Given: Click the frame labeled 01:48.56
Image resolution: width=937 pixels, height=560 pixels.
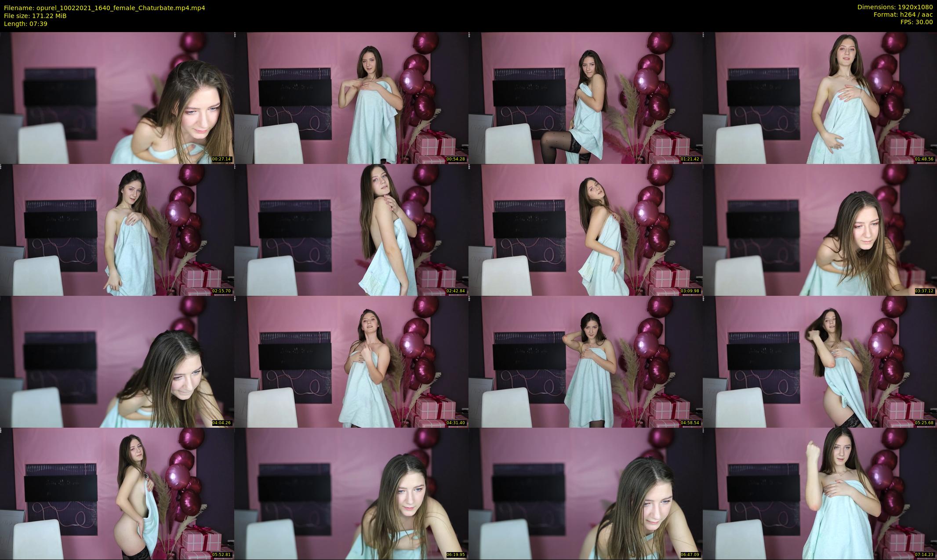Looking at the screenshot, I should [x=820, y=98].
